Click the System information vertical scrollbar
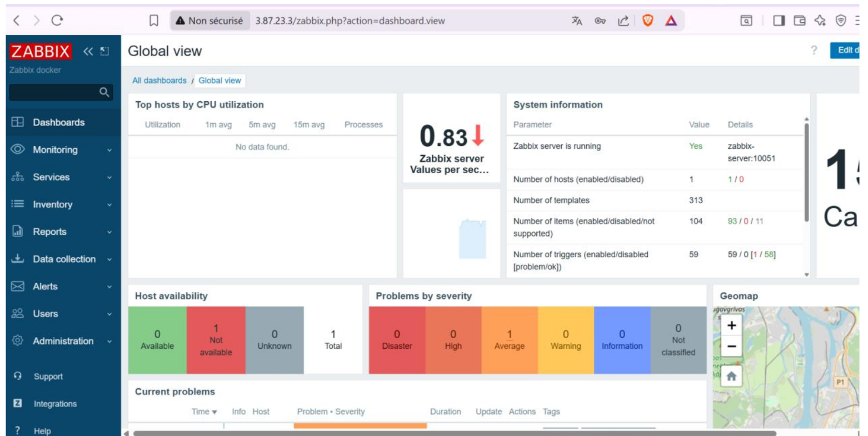This screenshot has height=436, width=868. [x=806, y=172]
